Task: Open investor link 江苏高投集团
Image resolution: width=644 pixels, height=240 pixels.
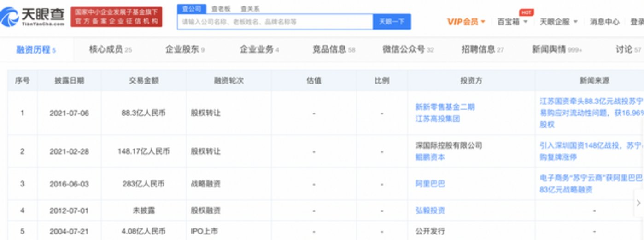Action: tap(438, 119)
